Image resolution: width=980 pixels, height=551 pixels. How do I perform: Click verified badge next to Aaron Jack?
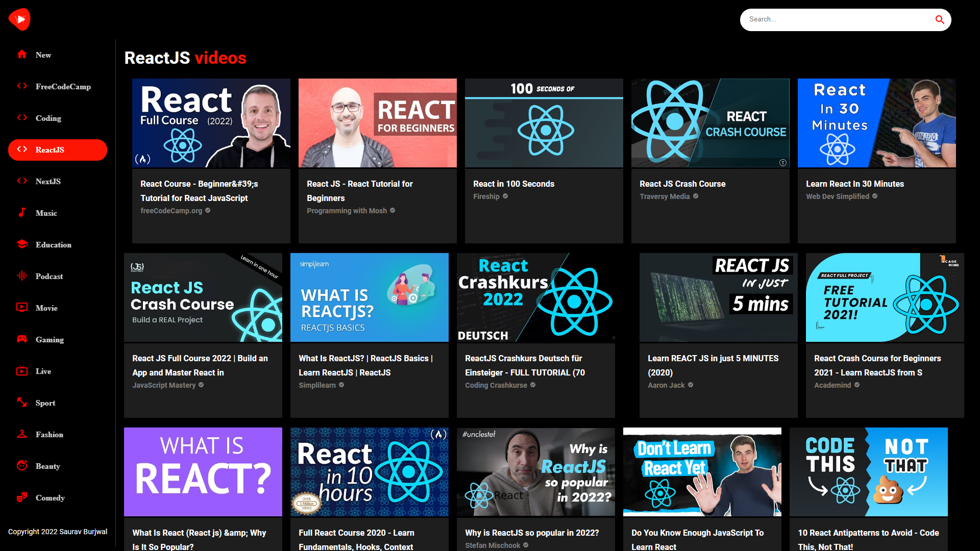click(x=691, y=385)
